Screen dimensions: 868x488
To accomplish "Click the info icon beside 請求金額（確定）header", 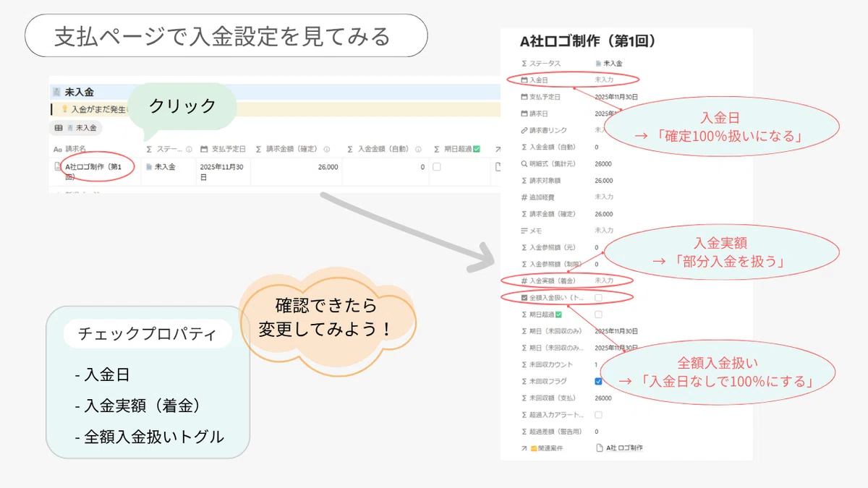I will [x=327, y=150].
